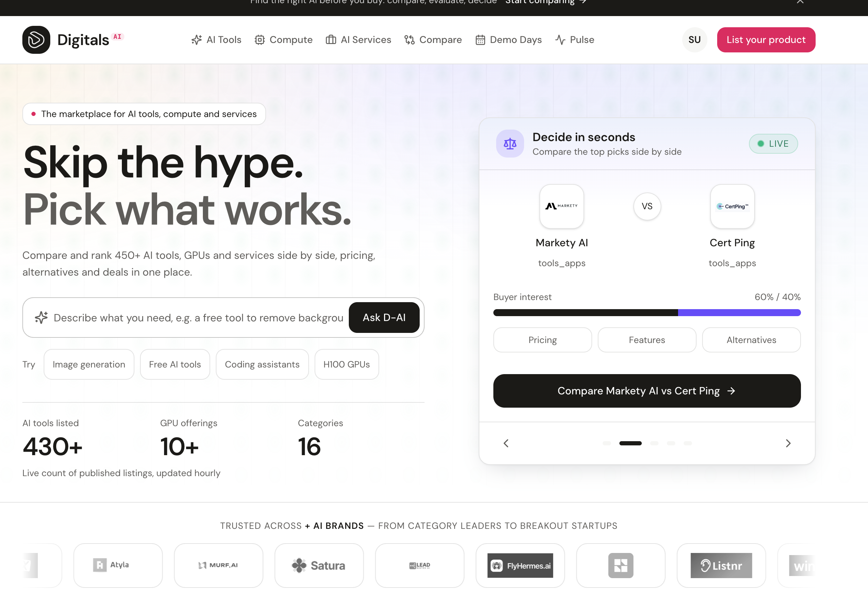Open the Compare nav item
The image size is (868, 612).
coord(433,40)
